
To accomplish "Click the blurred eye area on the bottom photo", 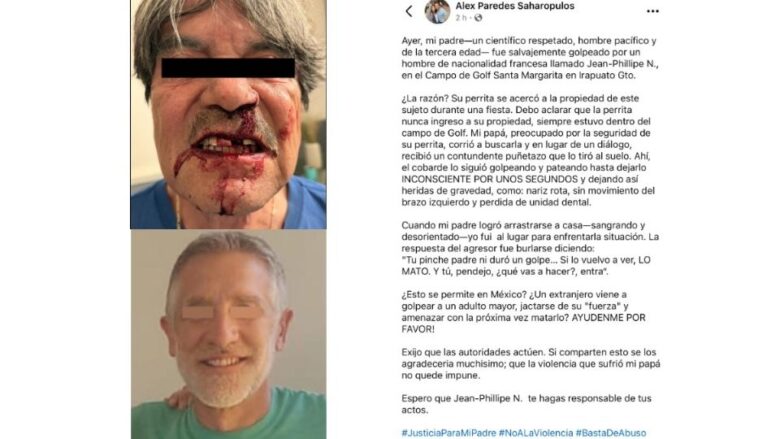I will pos(223,312).
